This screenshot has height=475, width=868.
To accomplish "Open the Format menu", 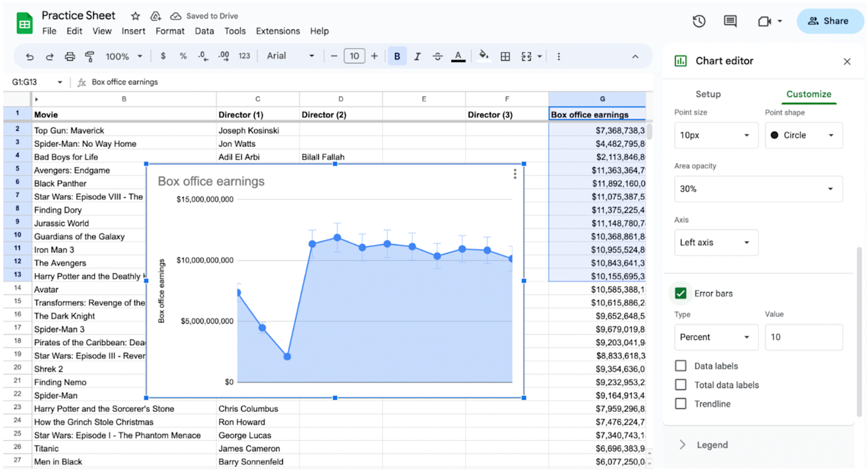I will coord(170,31).
